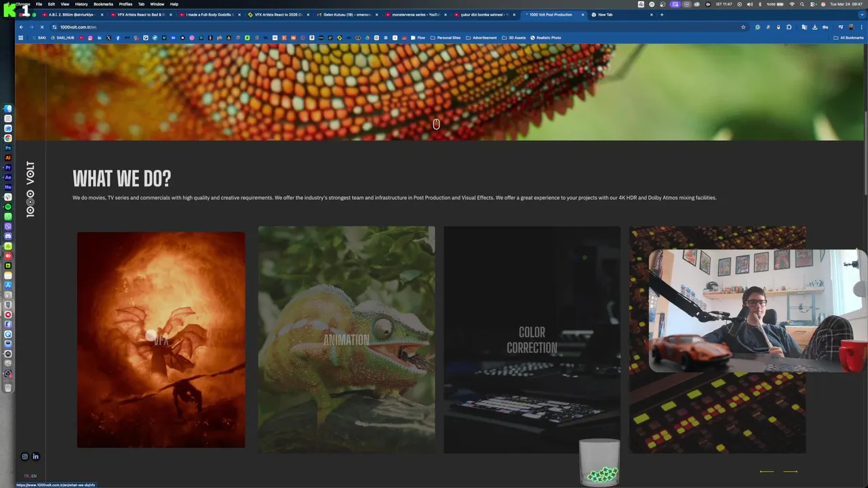Switch to the monsterverse series tab
The height and width of the screenshot is (488, 868).
pos(415,14)
